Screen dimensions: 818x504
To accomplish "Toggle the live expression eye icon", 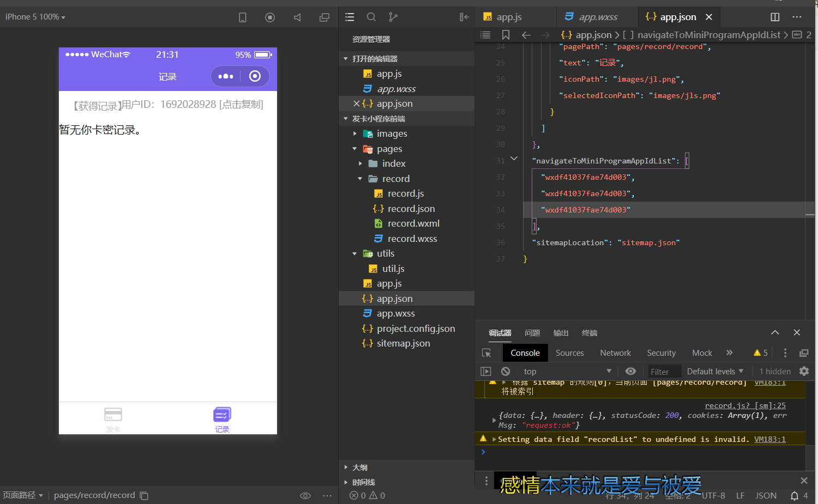I will 630,371.
